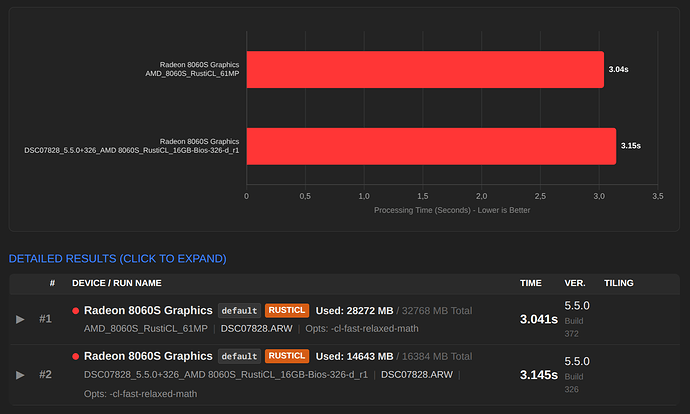
Task: Click 16384 MB Total text
Action: tap(437, 357)
